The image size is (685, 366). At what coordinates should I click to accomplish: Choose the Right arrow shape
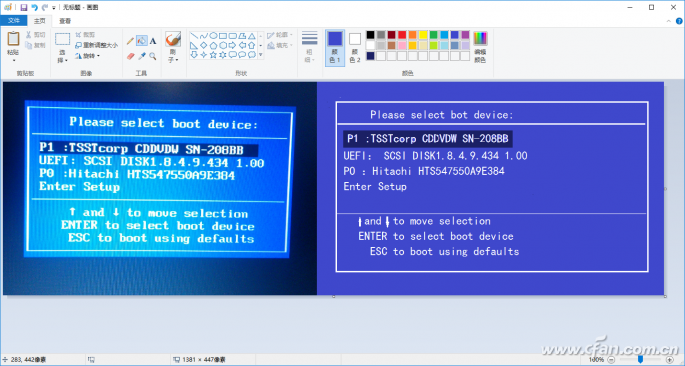tap(232, 45)
